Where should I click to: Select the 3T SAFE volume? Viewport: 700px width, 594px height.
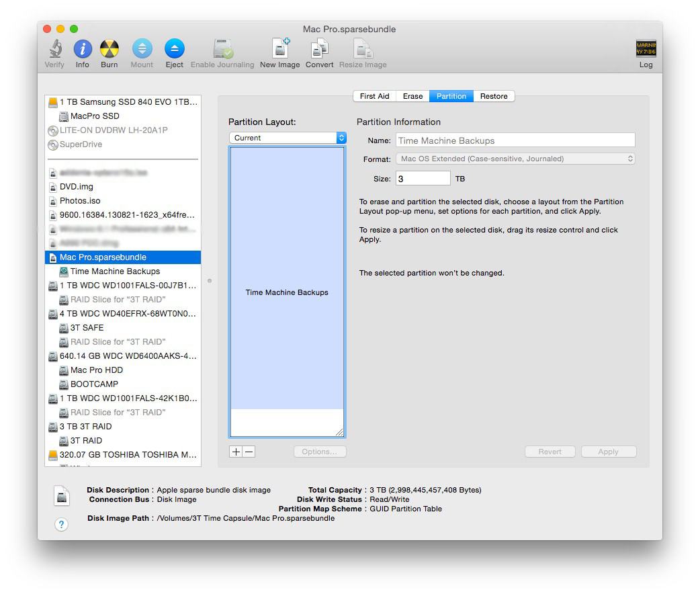pos(123,328)
